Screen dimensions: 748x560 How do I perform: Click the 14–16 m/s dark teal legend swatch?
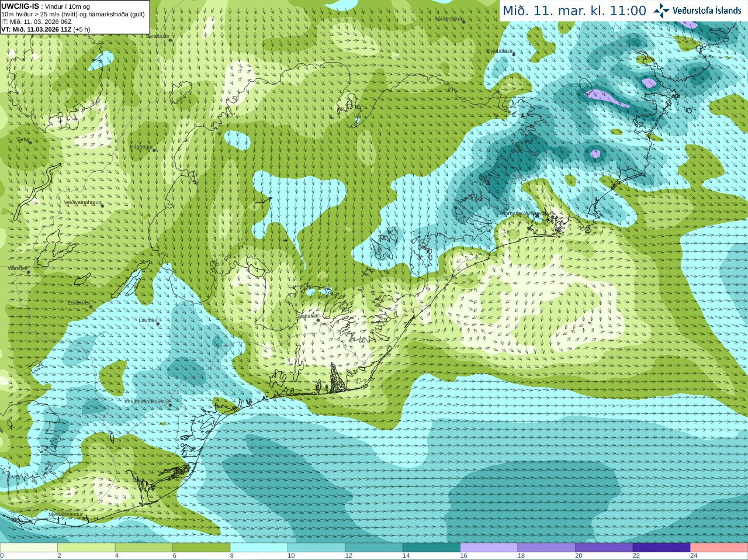coord(432,548)
